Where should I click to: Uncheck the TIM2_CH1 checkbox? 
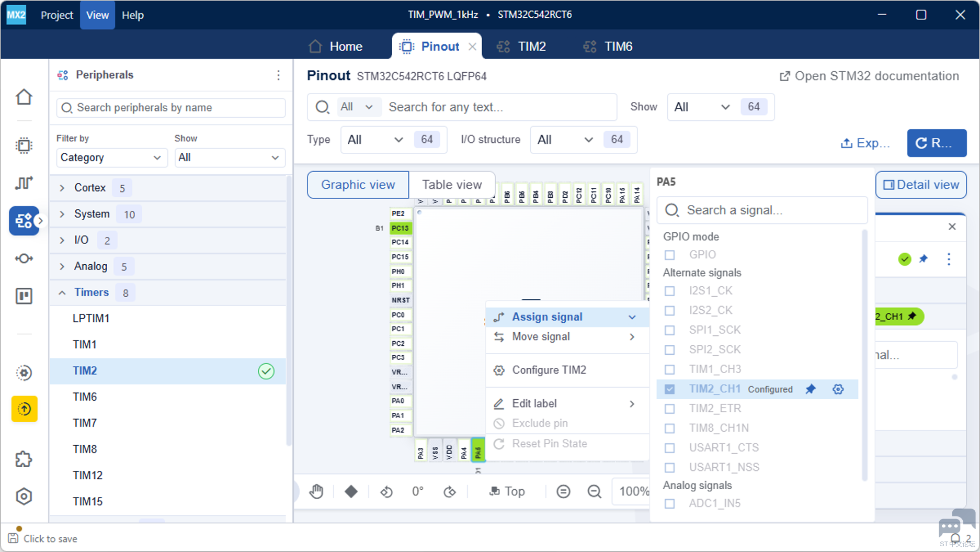coord(669,389)
